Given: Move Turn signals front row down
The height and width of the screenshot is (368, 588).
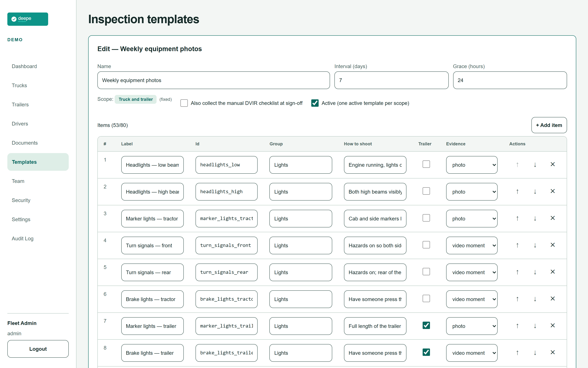Looking at the screenshot, I should tap(535, 245).
